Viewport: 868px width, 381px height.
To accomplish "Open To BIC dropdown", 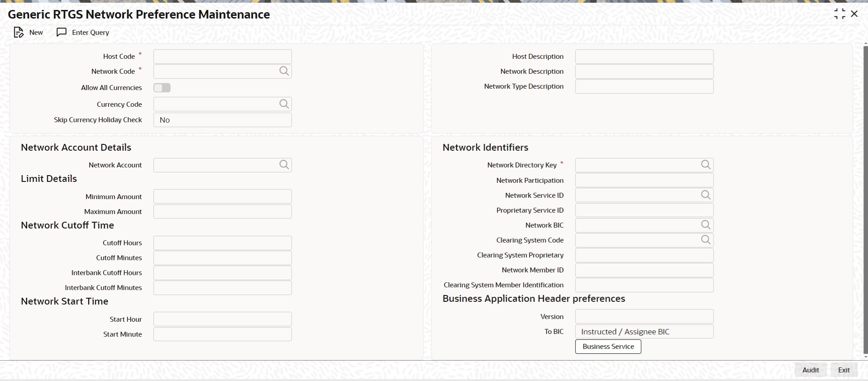I will (644, 332).
